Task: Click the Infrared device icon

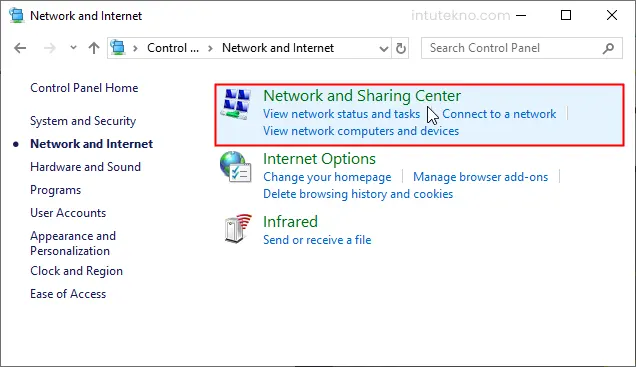Action: pos(238,228)
